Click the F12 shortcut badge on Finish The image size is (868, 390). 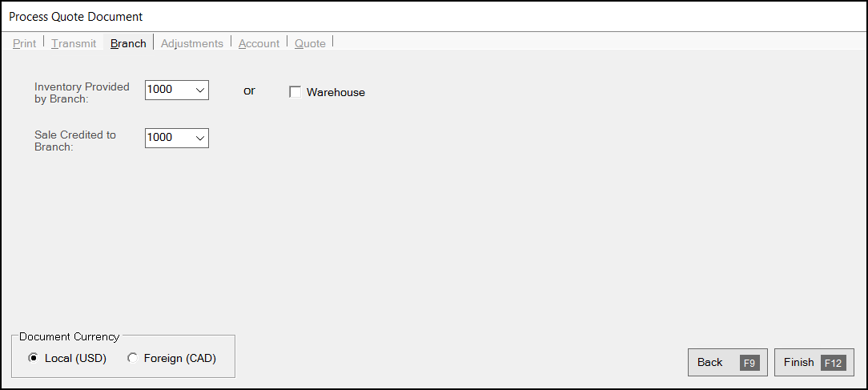click(x=833, y=364)
